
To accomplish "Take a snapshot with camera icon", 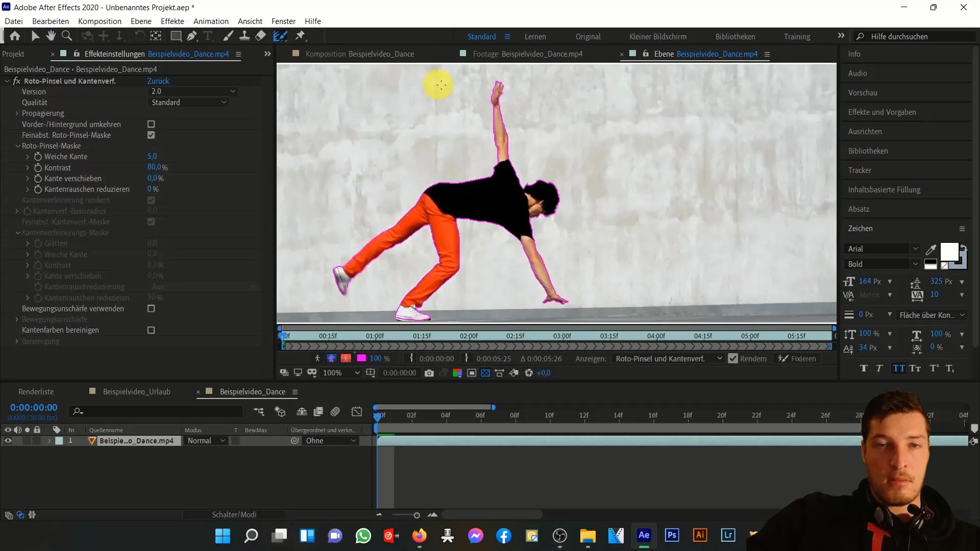I will click(x=429, y=373).
